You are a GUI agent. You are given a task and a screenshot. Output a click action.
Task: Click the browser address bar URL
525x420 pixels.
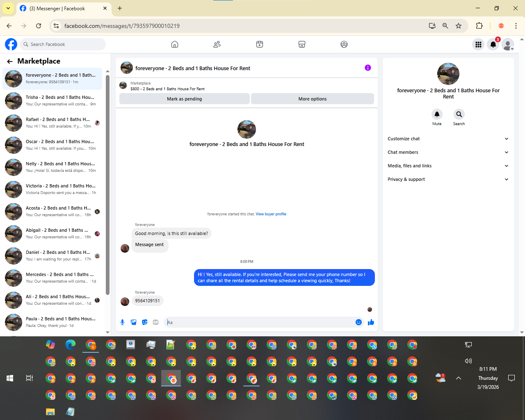click(122, 26)
